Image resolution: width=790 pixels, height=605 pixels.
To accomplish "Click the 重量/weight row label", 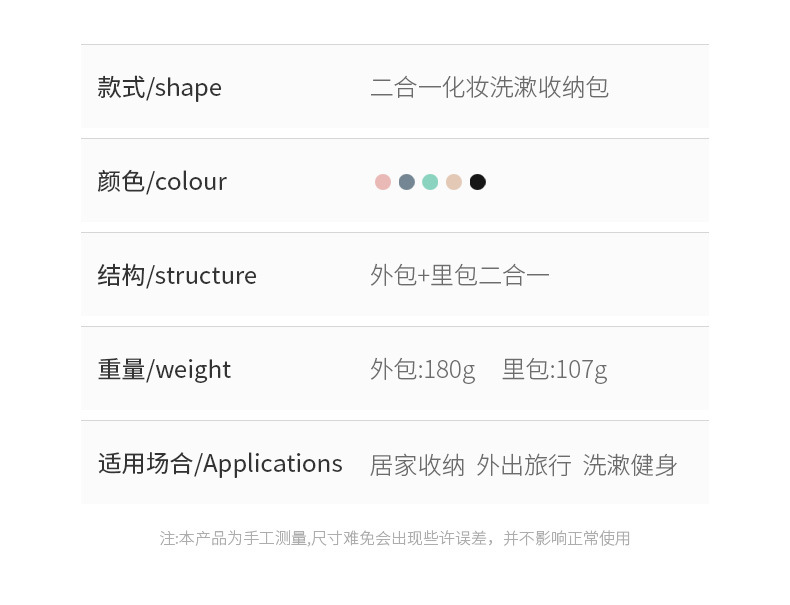I will click(164, 370).
